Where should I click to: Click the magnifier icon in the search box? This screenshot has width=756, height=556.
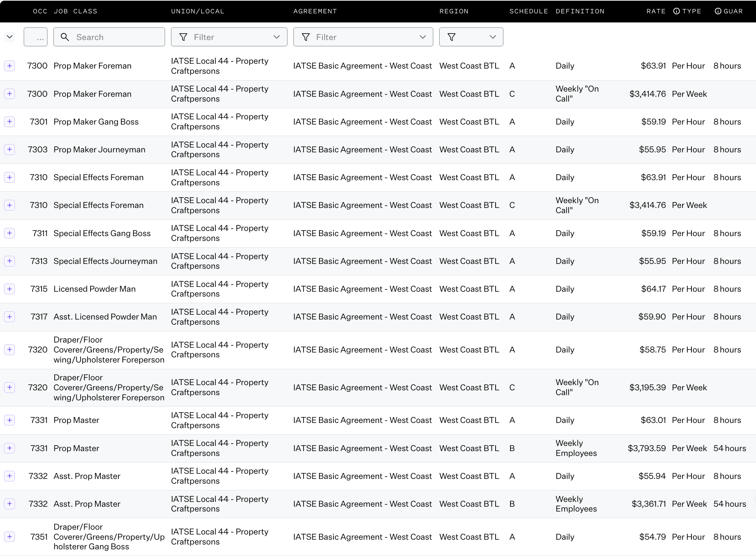[65, 37]
